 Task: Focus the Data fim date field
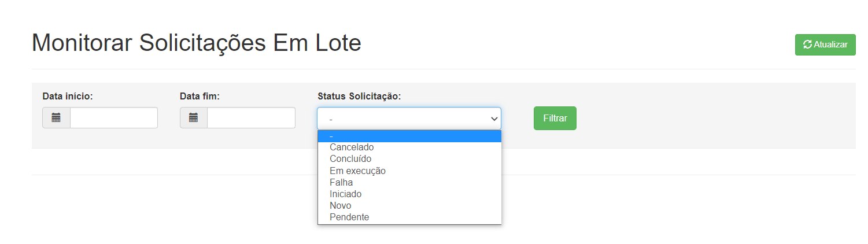pos(252,118)
